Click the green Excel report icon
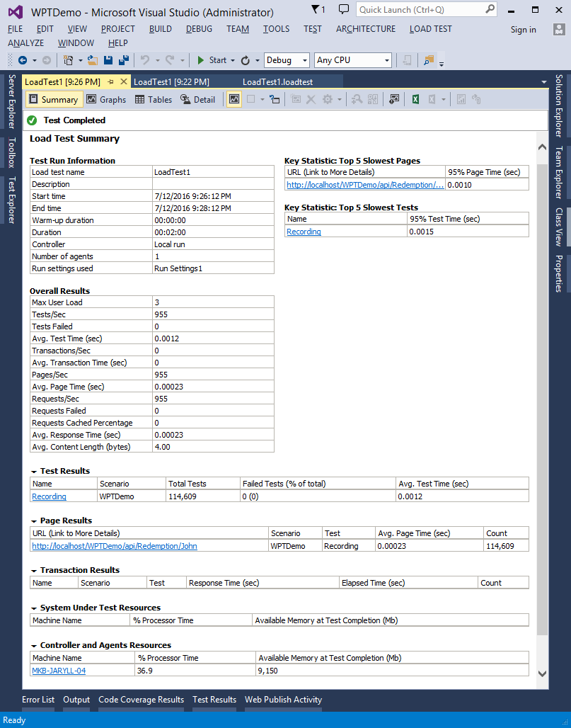The image size is (571, 728). [x=415, y=99]
